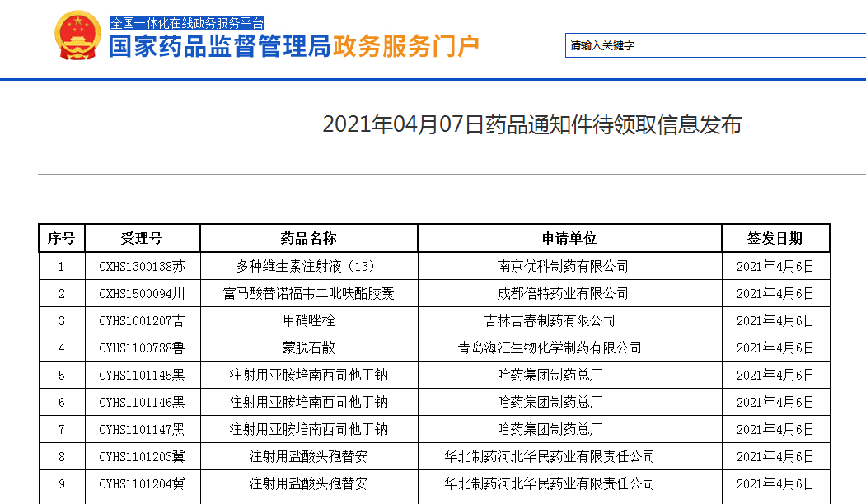Select 注射用亚胺培南西司他丁钠 in row 5
This screenshot has height=504, width=866.
click(x=309, y=376)
